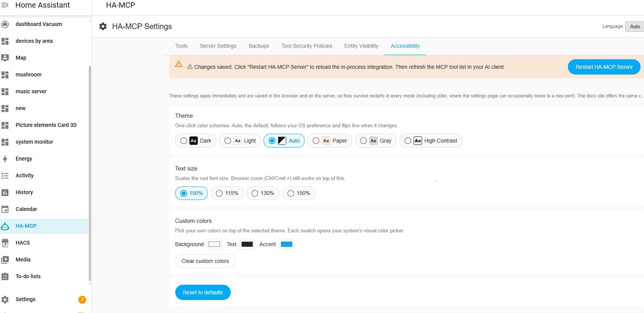This screenshot has width=644, height=313.
Task: Set text size to 115%
Action: pos(227,193)
